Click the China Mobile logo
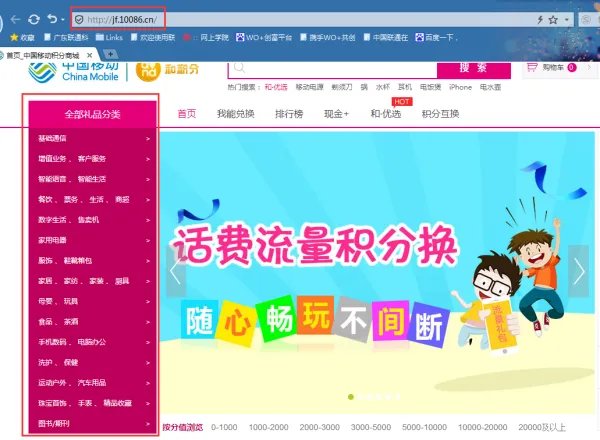The image size is (600, 440). [73, 72]
